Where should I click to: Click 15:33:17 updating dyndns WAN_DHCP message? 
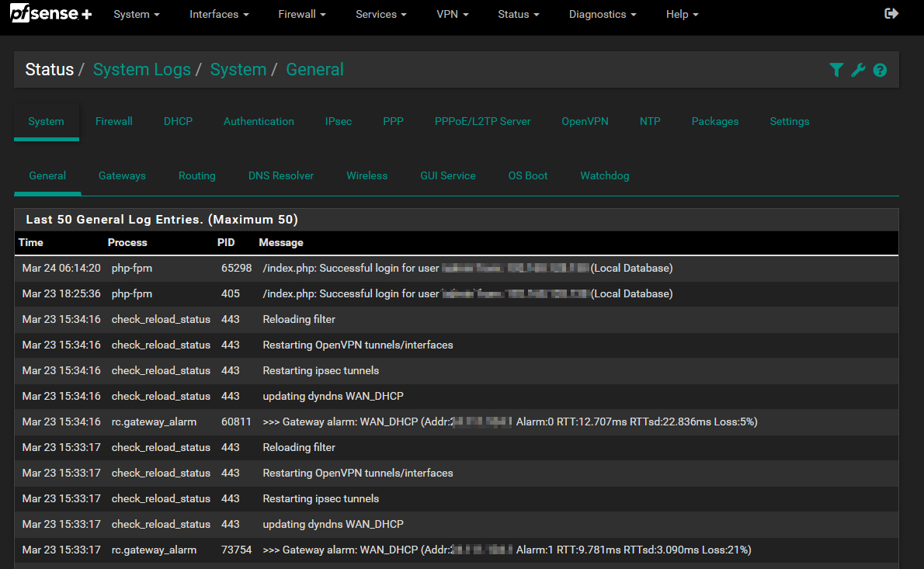333,524
